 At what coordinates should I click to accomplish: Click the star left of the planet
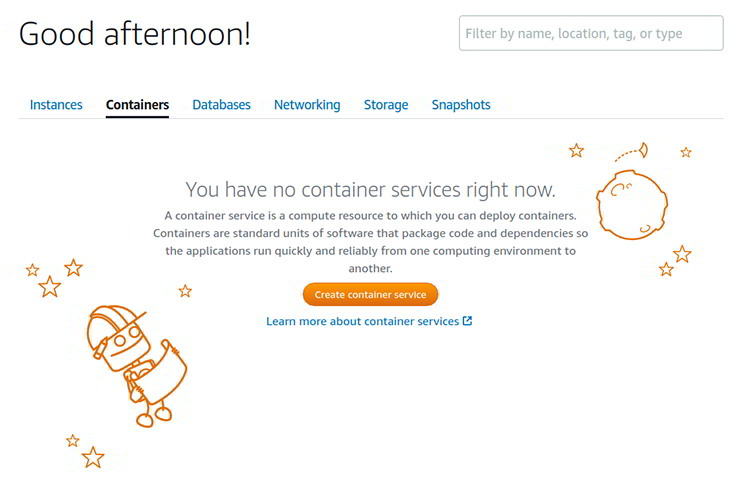pyautogui.click(x=576, y=150)
